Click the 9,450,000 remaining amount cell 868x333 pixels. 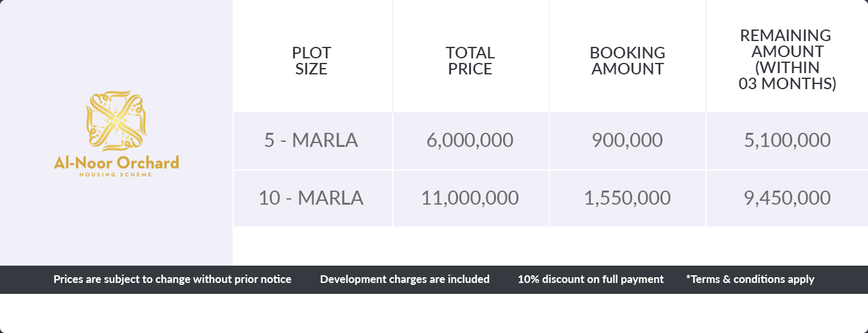pos(787,198)
